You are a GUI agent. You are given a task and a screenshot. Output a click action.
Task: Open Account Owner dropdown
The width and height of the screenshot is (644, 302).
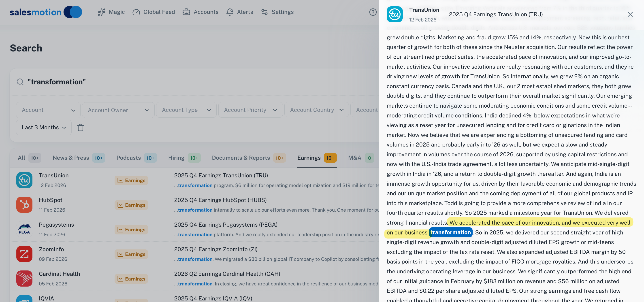tap(118, 110)
